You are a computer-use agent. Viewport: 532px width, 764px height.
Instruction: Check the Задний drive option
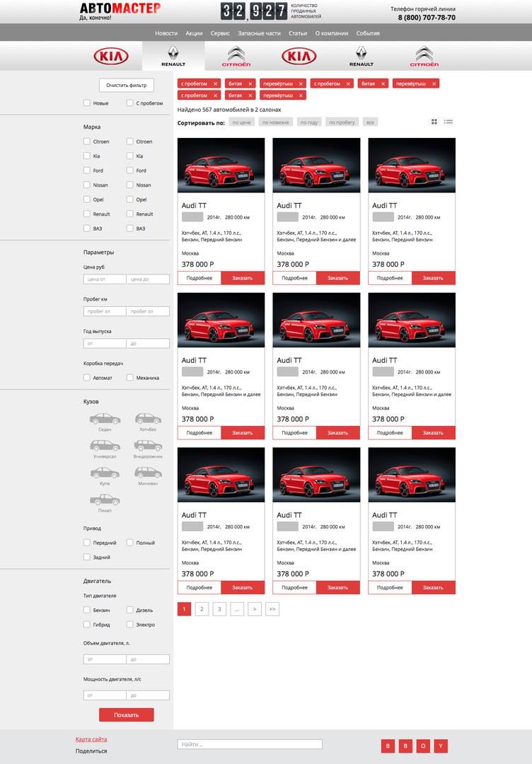tap(87, 557)
